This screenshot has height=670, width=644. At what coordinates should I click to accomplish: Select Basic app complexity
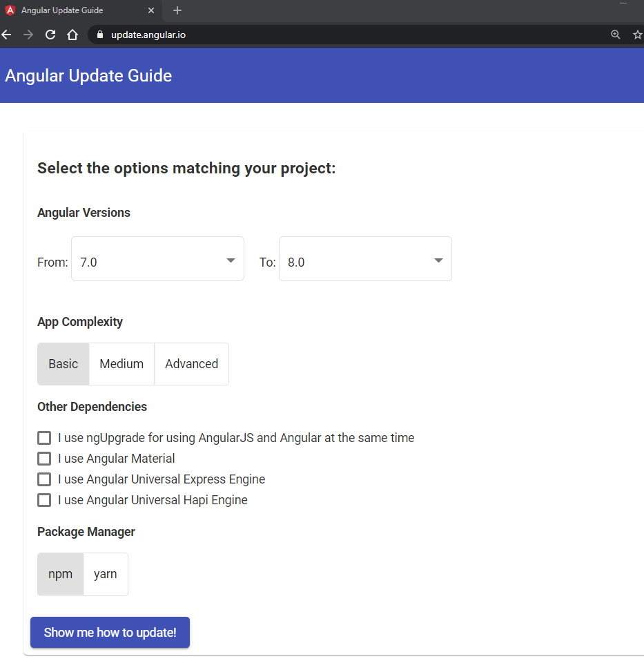(x=64, y=363)
